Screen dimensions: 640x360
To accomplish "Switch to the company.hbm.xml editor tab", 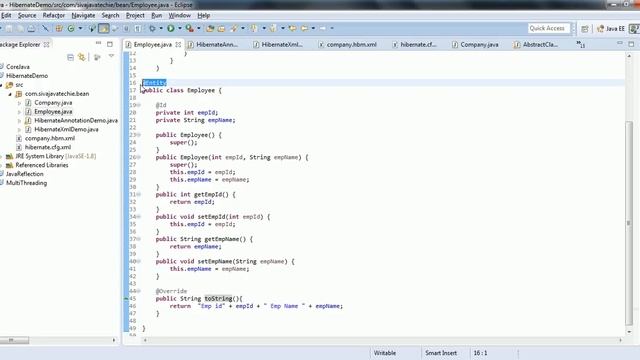I will 348,44.
